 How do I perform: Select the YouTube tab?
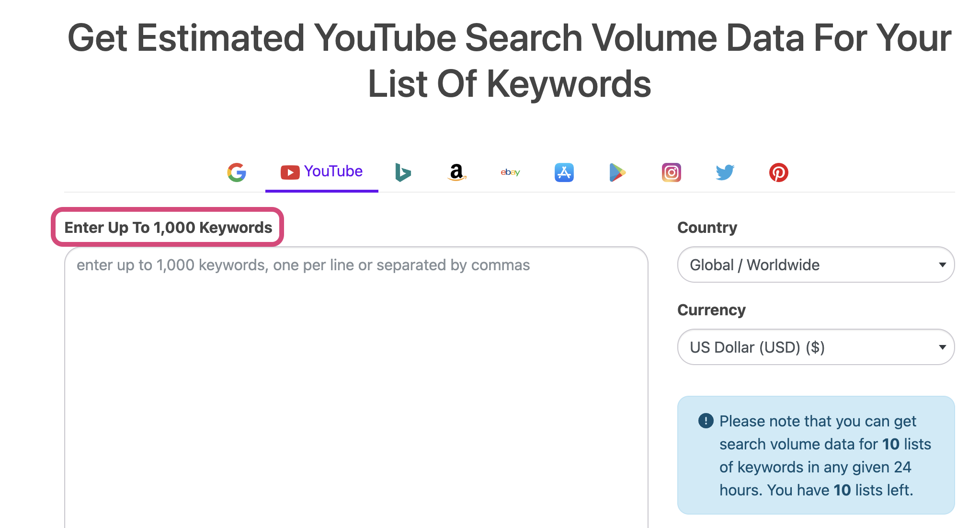(322, 172)
